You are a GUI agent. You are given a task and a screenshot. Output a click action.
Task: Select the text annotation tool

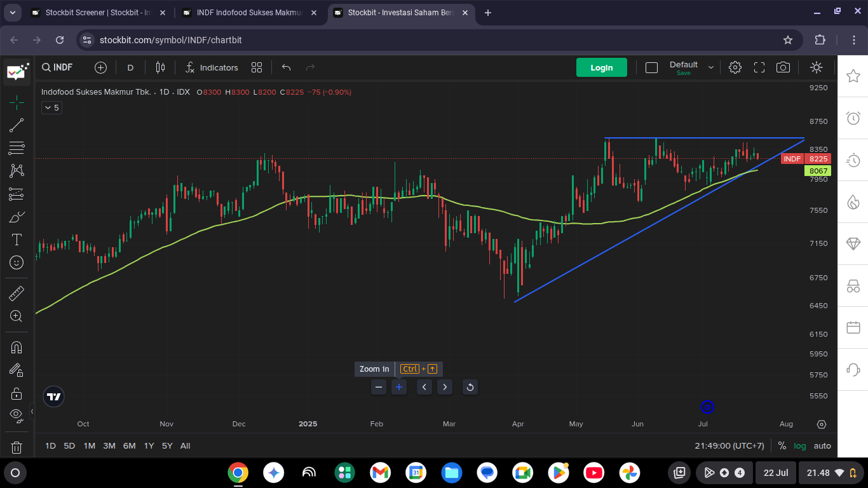click(x=17, y=240)
